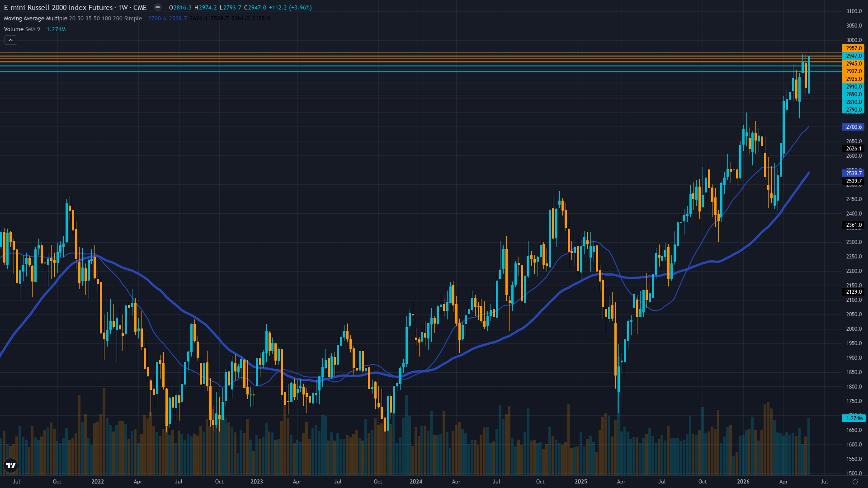This screenshot has height=488, width=868.
Task: Click the 2700.6 moving average price label
Action: [x=853, y=127]
